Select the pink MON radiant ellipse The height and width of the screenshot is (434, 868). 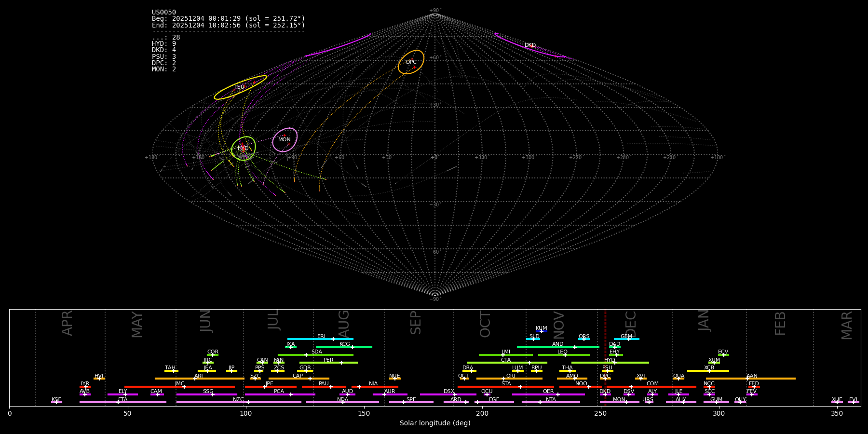pyautogui.click(x=285, y=140)
